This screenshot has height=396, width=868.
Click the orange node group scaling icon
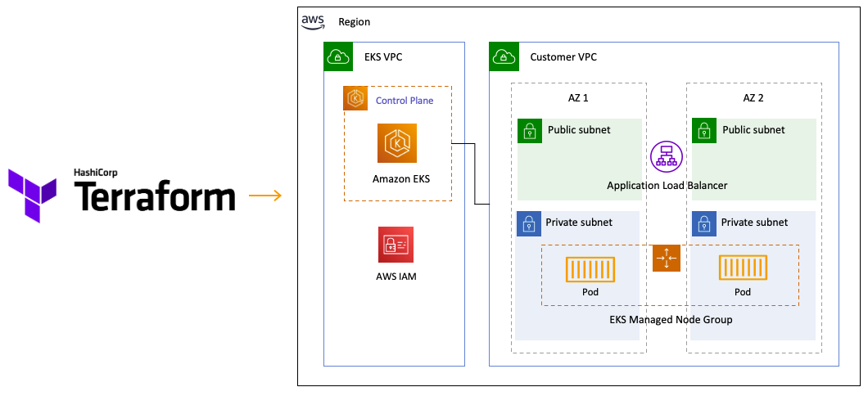pos(667,258)
